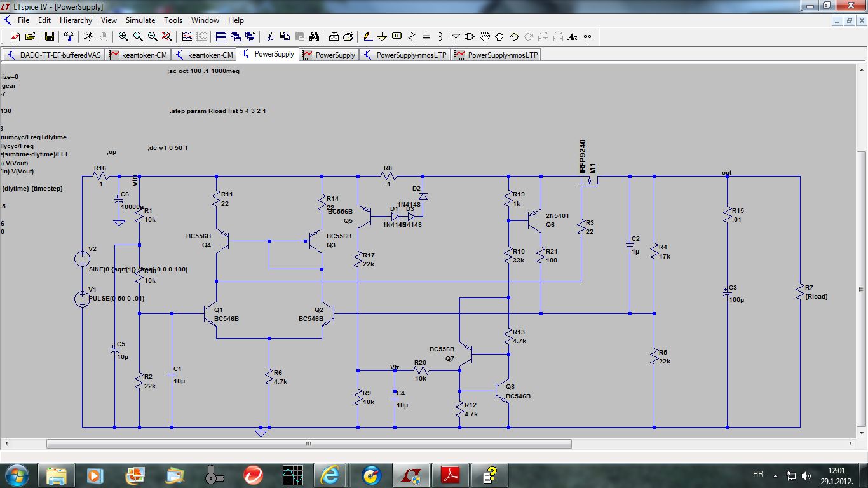Open Internet Explorer from taskbar
The width and height of the screenshot is (868, 488).
330,475
